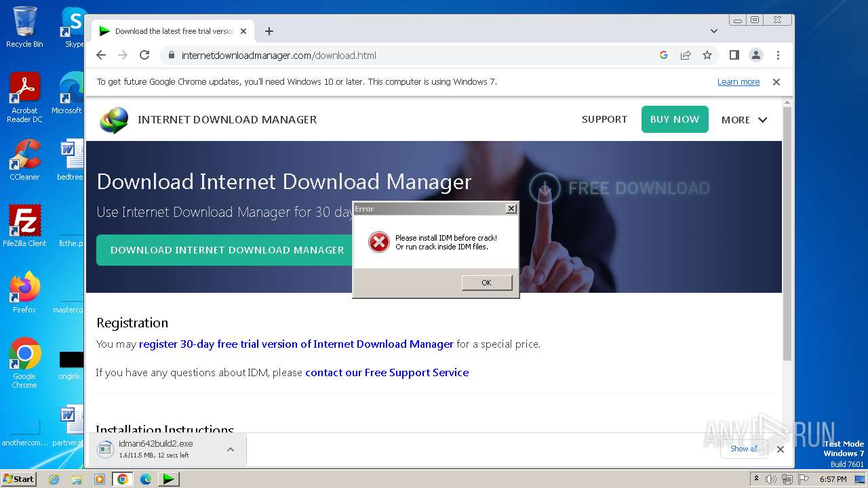Click Chrome's forward arrow

tap(123, 55)
